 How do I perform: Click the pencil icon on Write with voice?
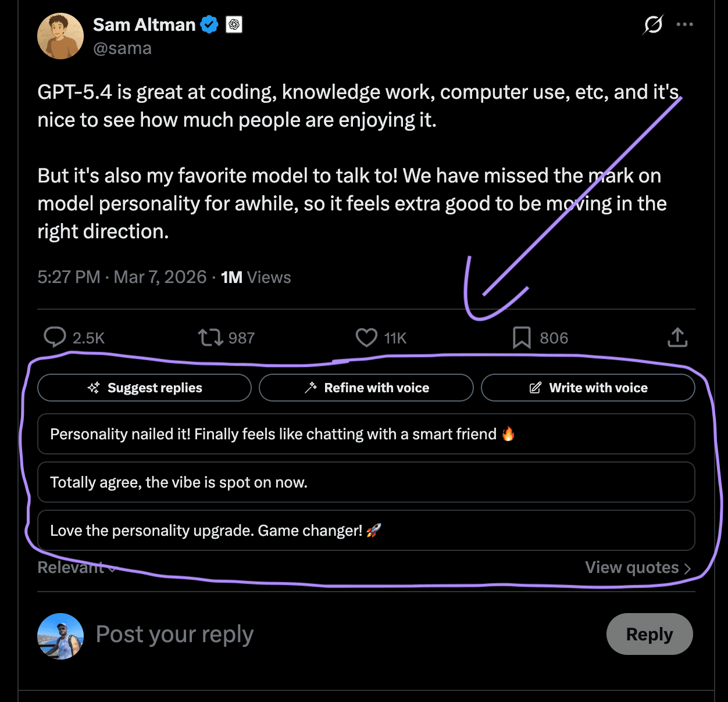pyautogui.click(x=534, y=388)
